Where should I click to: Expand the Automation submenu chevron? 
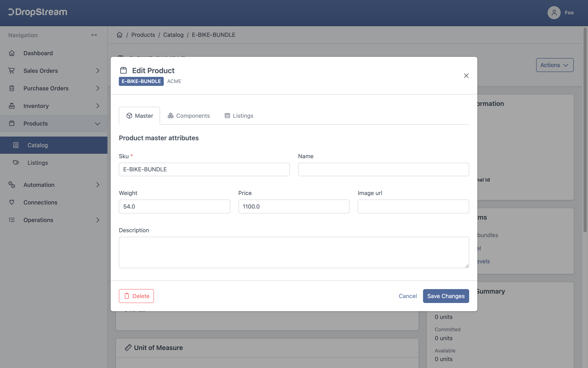point(98,185)
